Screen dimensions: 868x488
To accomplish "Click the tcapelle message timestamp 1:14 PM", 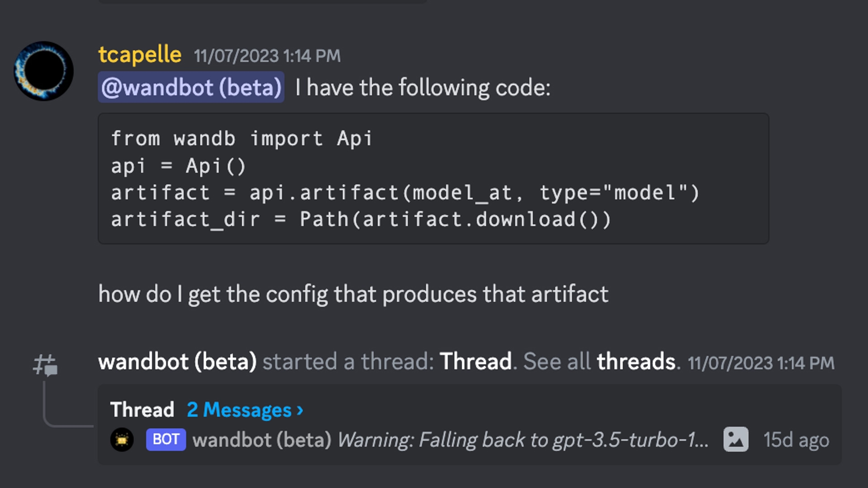I will [267, 56].
